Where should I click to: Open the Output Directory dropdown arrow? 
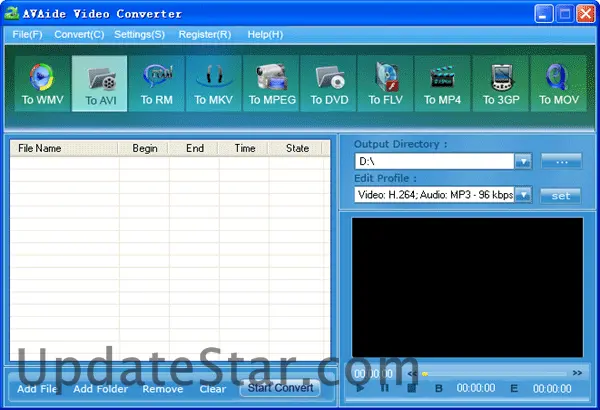(x=523, y=162)
